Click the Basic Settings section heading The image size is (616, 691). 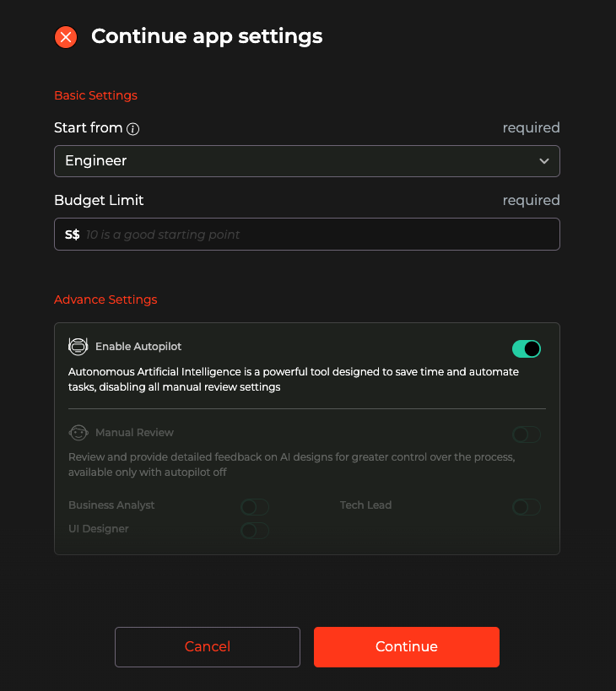click(95, 95)
